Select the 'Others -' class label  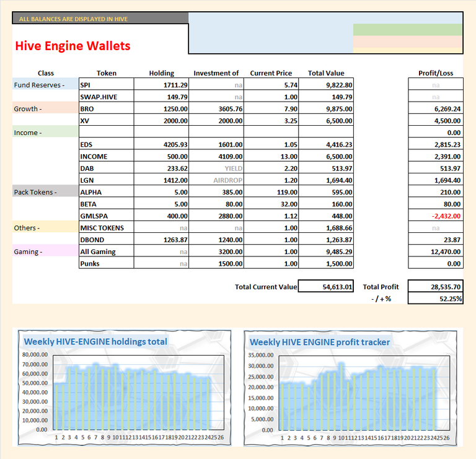[x=45, y=227]
